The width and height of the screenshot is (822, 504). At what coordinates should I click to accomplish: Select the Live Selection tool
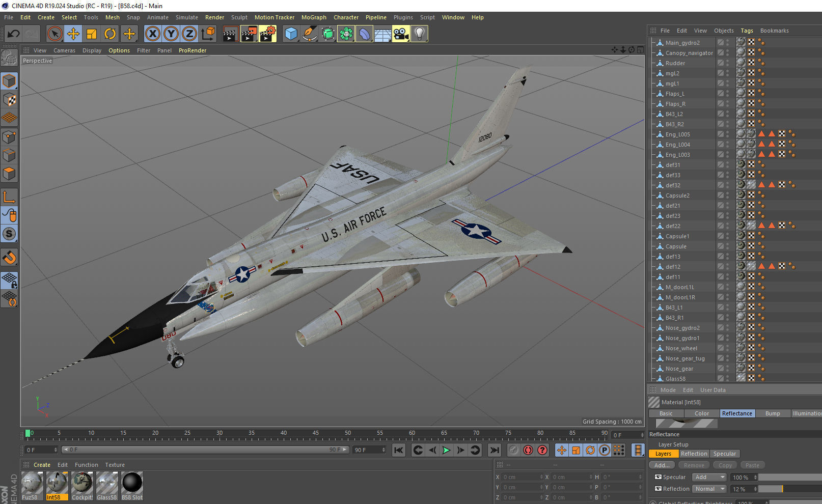point(54,34)
